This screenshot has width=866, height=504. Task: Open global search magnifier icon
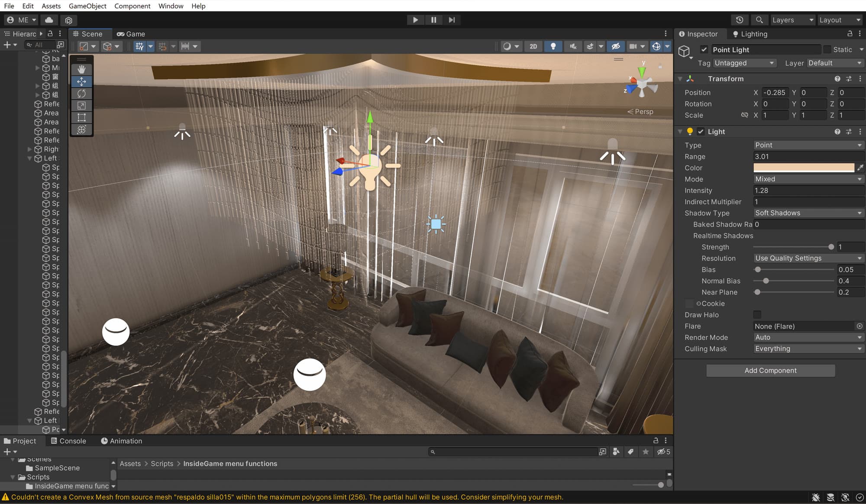tap(759, 20)
